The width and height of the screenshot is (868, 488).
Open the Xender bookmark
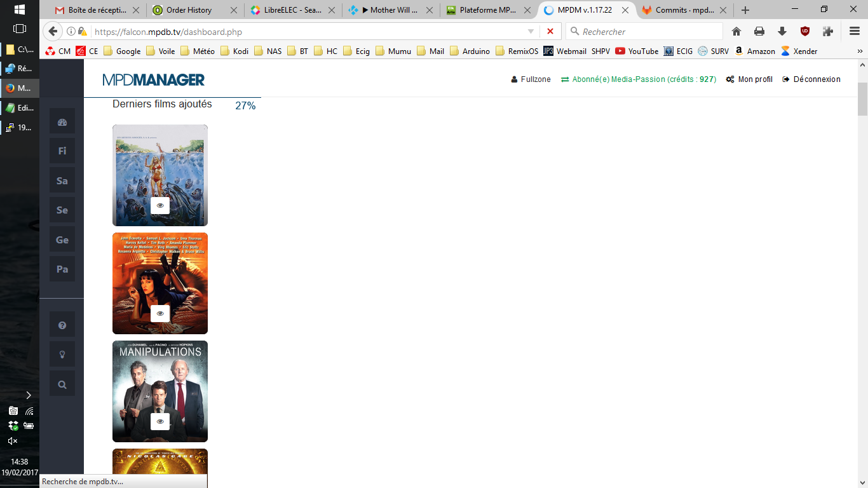[x=799, y=51]
